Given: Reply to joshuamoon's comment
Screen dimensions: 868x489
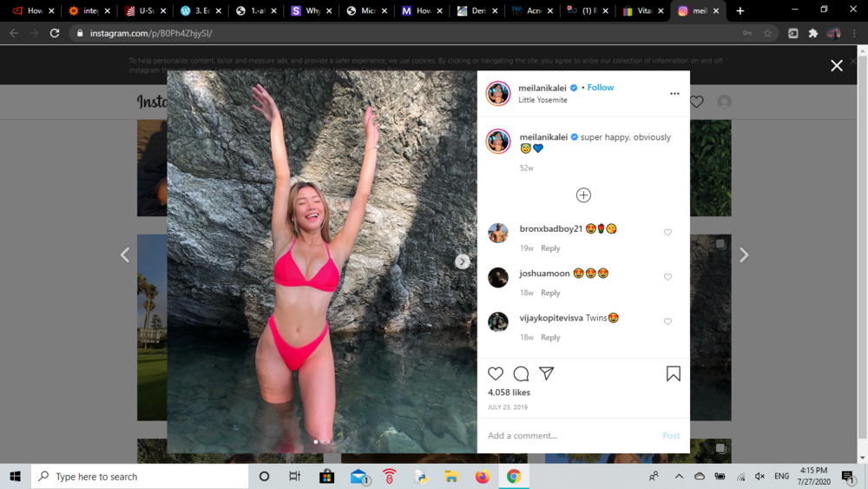Looking at the screenshot, I should click(x=550, y=293).
